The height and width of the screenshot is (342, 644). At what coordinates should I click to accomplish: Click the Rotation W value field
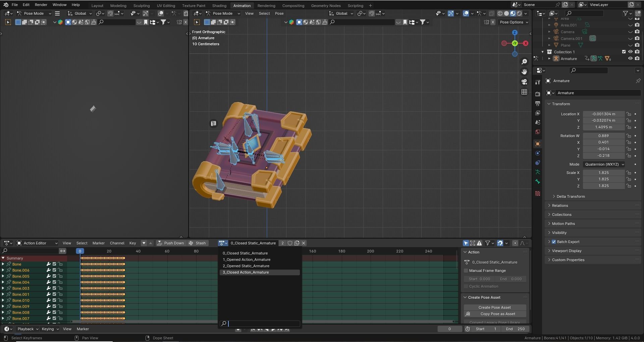point(603,136)
